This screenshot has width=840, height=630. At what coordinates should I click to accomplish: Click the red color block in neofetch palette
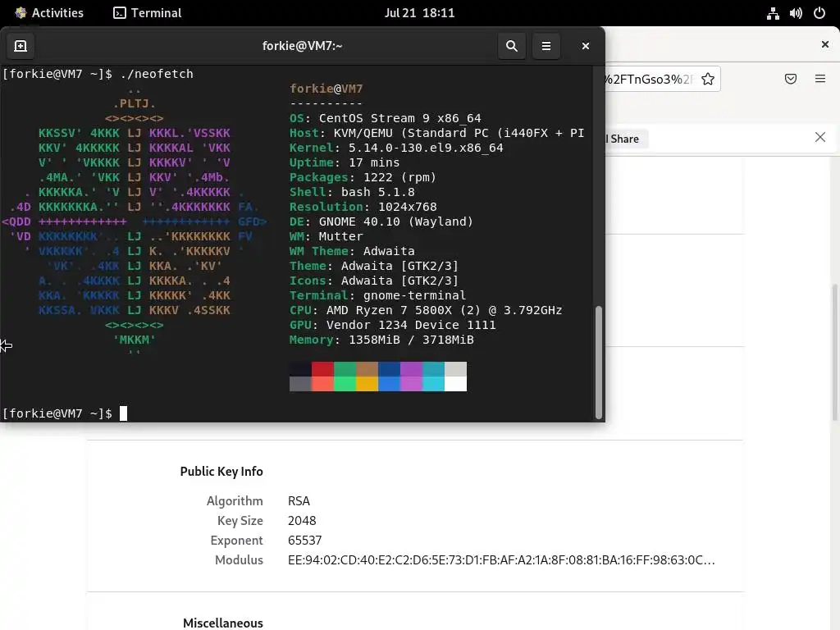pyautogui.click(x=322, y=369)
